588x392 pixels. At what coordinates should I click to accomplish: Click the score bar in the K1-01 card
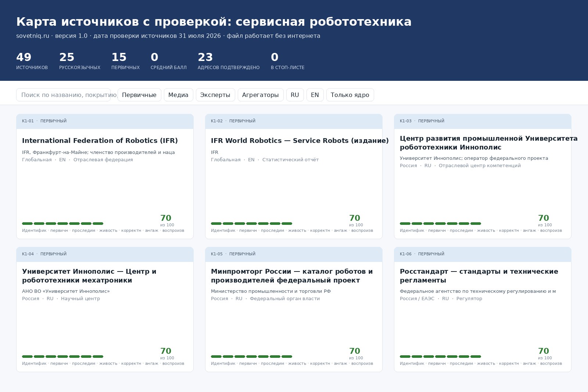coord(62,223)
